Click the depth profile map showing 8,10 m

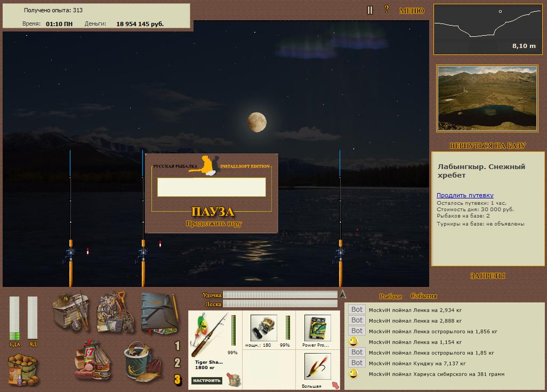coord(488,29)
